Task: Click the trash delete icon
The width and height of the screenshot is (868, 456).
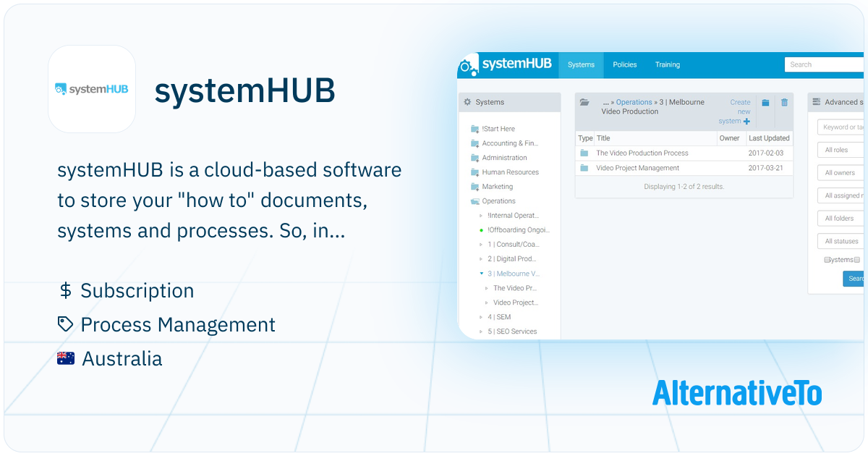Action: [784, 103]
